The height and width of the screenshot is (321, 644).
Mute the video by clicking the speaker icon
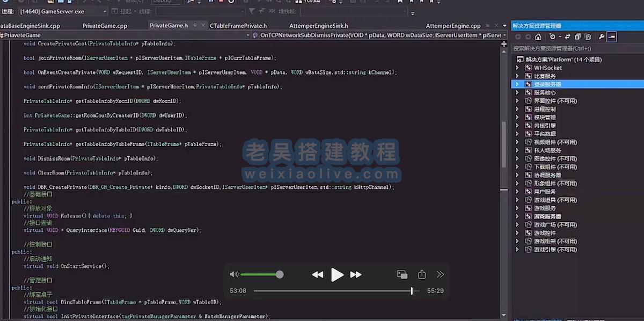pyautogui.click(x=234, y=274)
